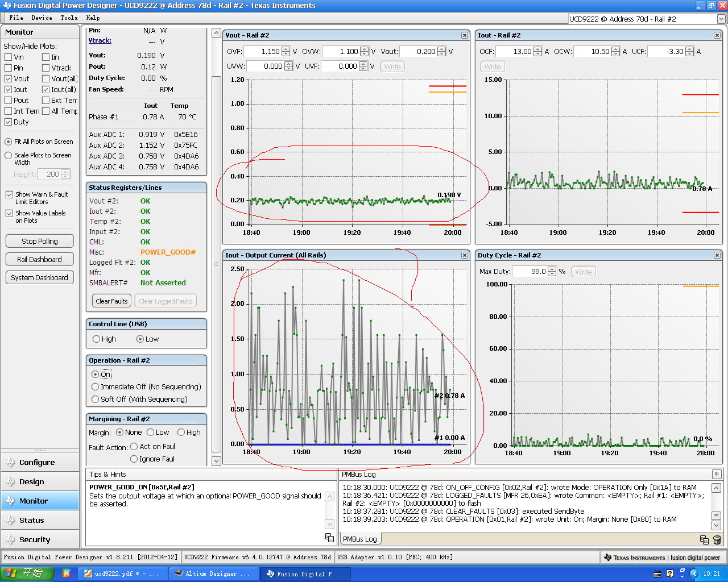Follow the Vtrack link
Screen dimensions: 728x582
100,40
